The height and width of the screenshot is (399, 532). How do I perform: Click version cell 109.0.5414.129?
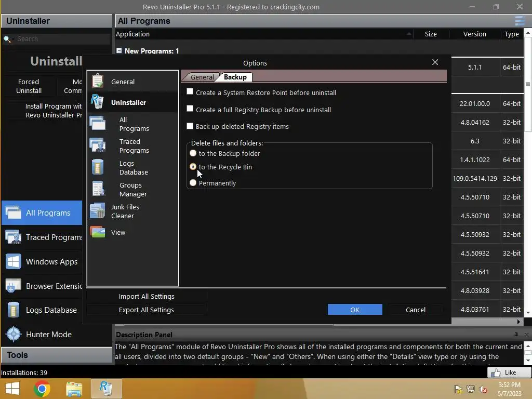[x=475, y=179]
